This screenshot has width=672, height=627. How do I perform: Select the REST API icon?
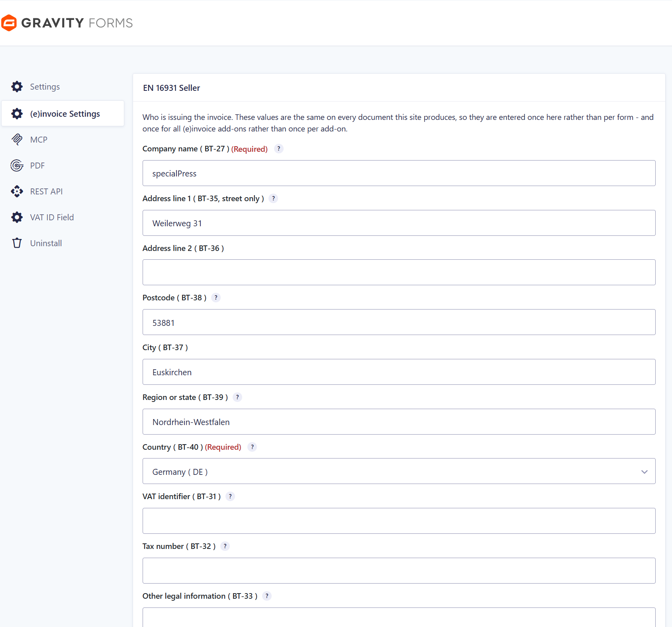tap(17, 191)
